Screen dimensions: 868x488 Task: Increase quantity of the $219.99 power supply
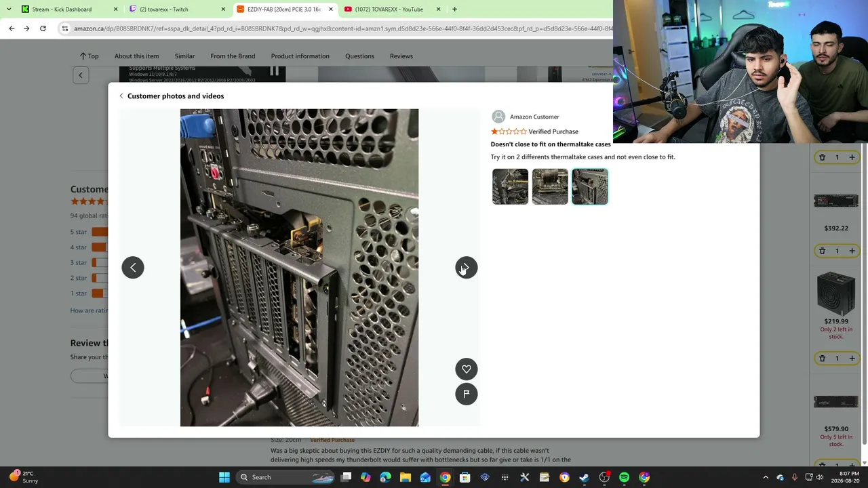(852, 359)
